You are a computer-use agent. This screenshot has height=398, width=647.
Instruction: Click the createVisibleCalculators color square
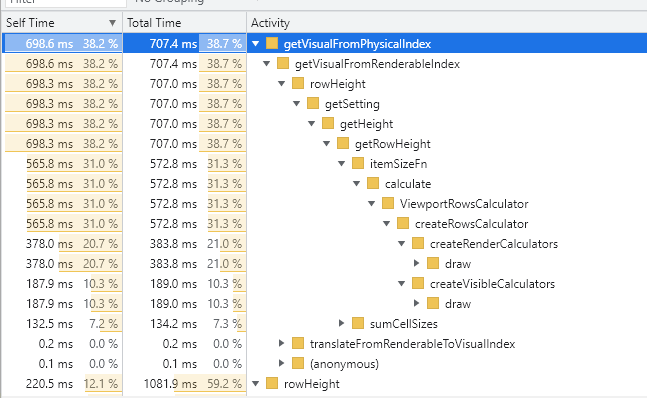(x=418, y=283)
